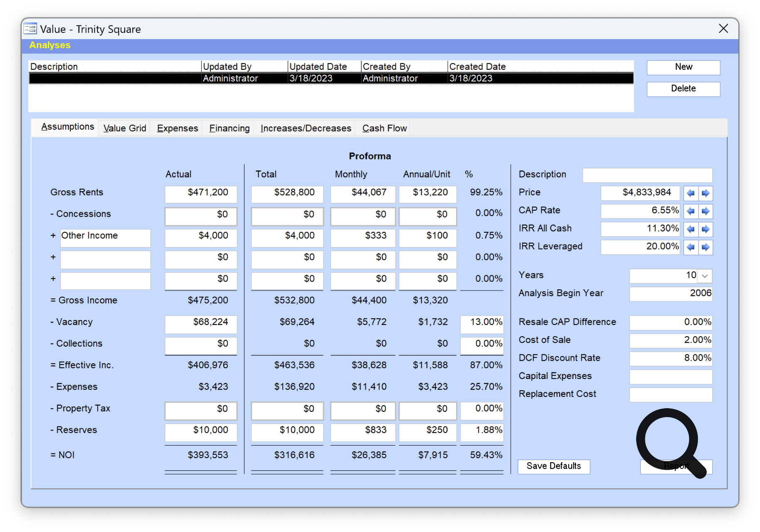This screenshot has width=760, height=532.
Task: Switch to the Assumptions tab
Action: pos(67,127)
